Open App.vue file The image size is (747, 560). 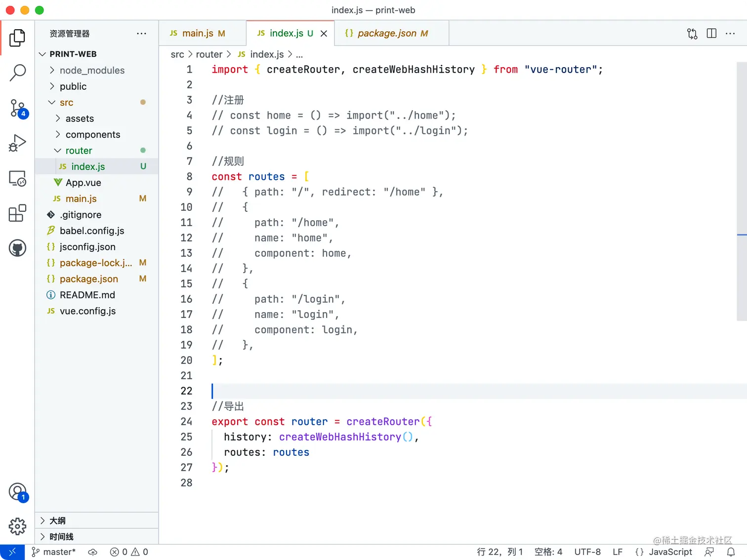[97, 183]
